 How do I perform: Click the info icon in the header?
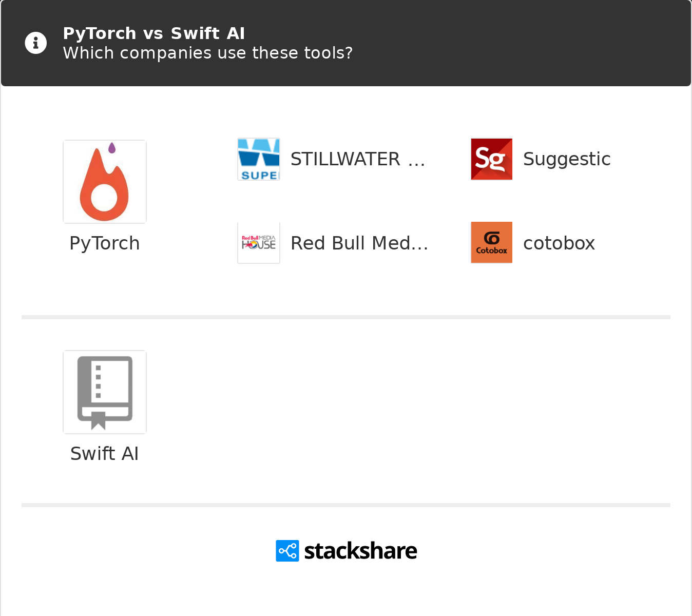[36, 43]
